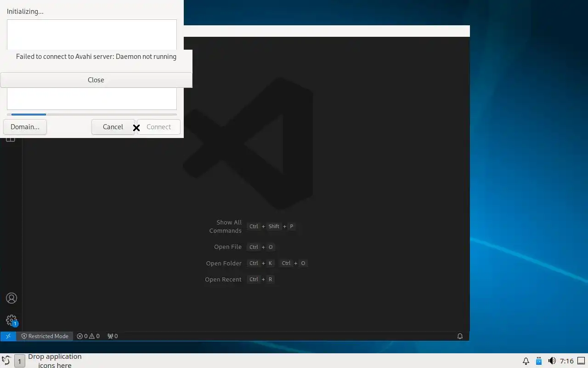Open the Manage gear in VS Code
Viewport: 588px width, 368px height.
coord(11,320)
